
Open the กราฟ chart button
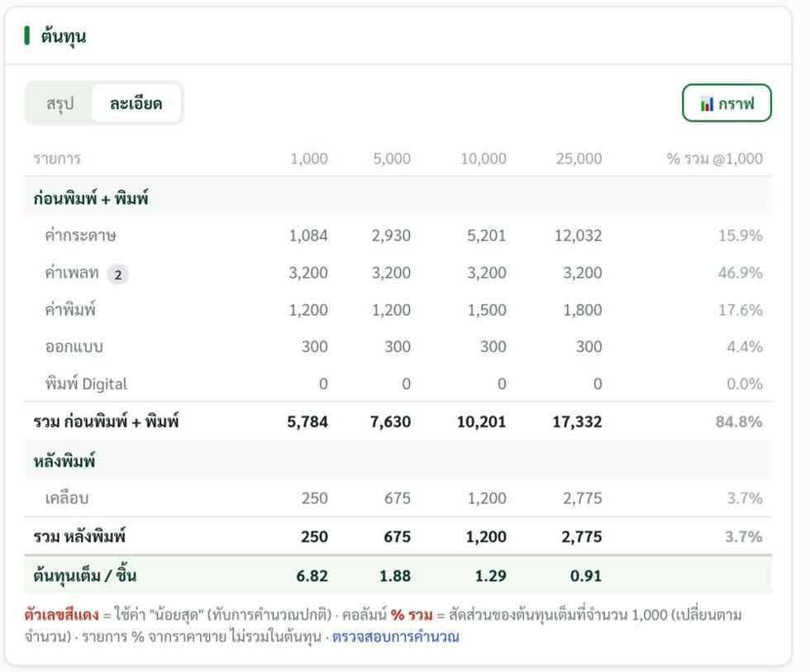(727, 103)
